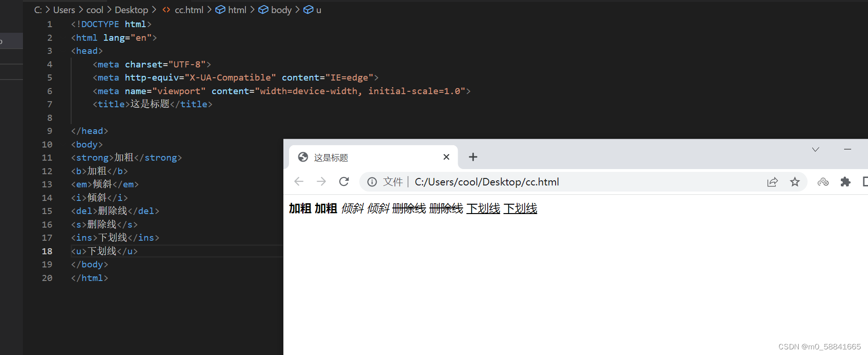Click line number 18 in the gutter

click(x=47, y=251)
